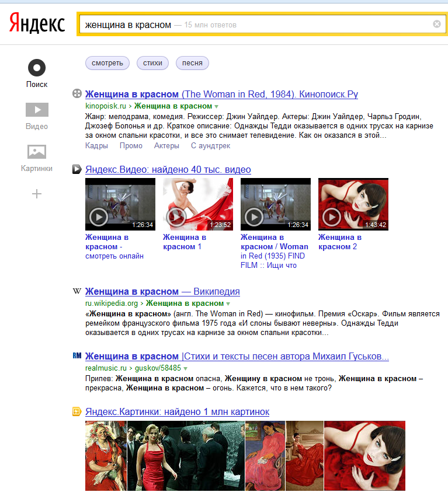Open the woman in long red gown image
The height and width of the screenshot is (499, 448).
pyautogui.click(x=305, y=456)
